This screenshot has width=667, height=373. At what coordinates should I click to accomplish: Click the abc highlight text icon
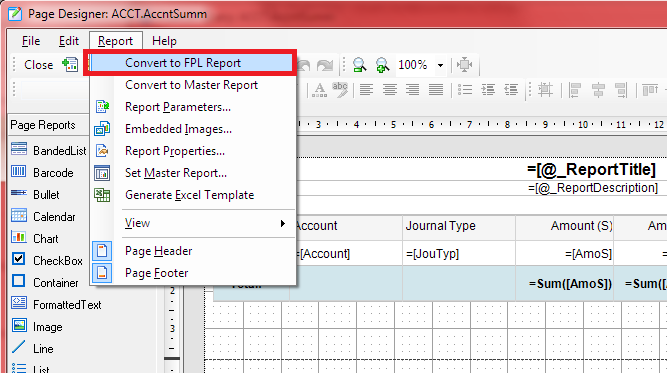tap(340, 90)
